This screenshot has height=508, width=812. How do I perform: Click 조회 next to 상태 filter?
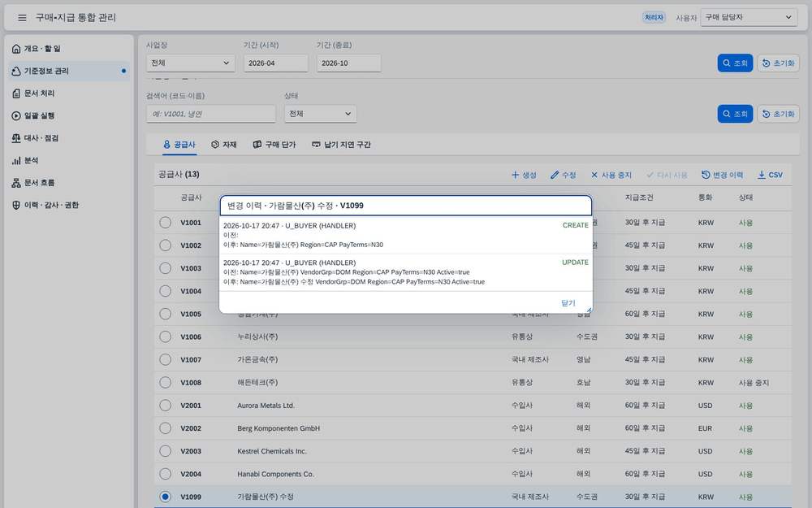(x=735, y=114)
